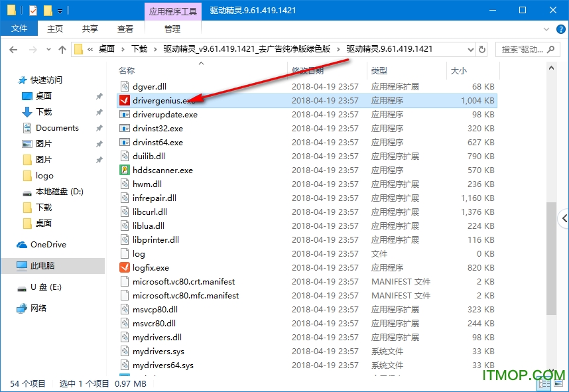Image resolution: width=569 pixels, height=392 pixels.
Task: Open help via the question mark button
Action: [561, 29]
